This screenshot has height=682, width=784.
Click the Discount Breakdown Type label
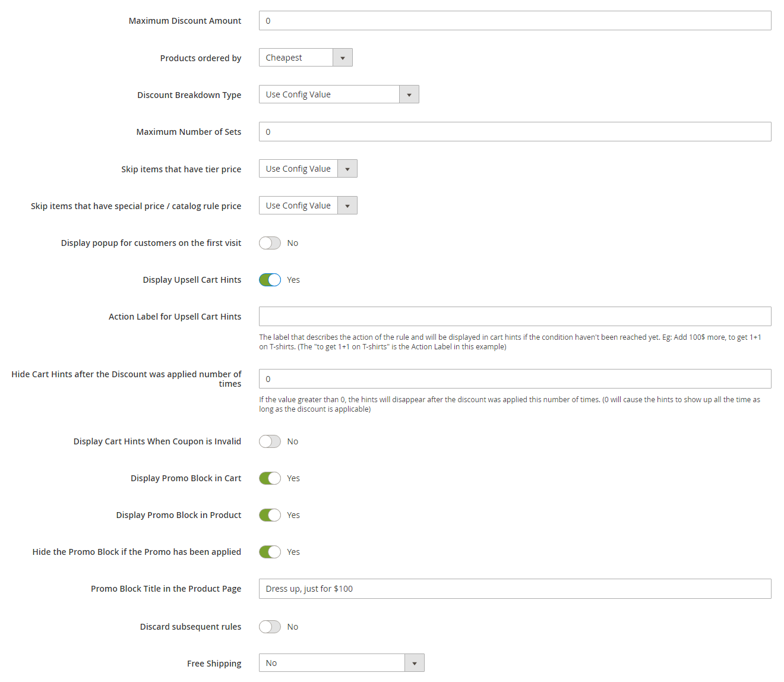(x=189, y=95)
